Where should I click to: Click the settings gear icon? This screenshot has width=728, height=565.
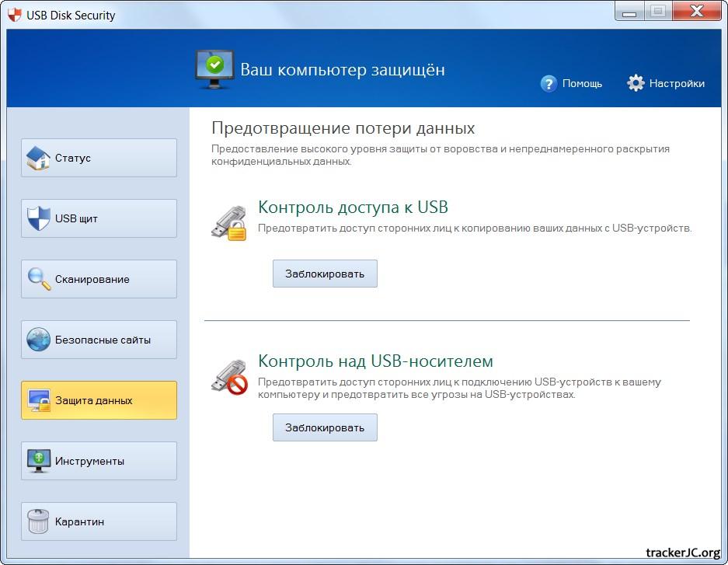[636, 83]
